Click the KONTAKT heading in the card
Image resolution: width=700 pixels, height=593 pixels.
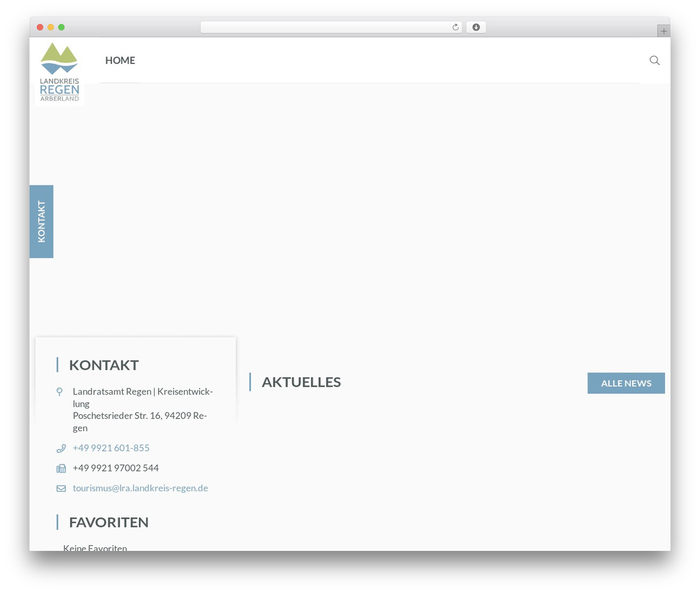point(104,365)
